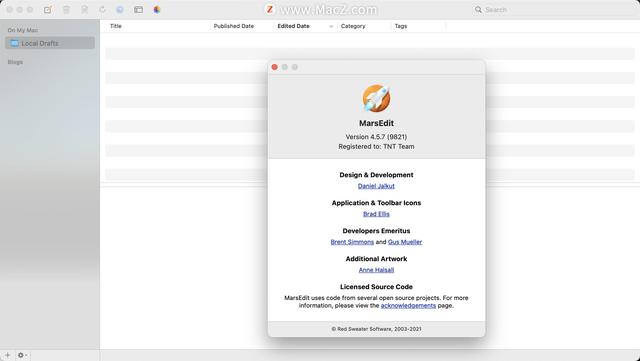Toggle the Edited Date sort direction arrow

tap(331, 27)
